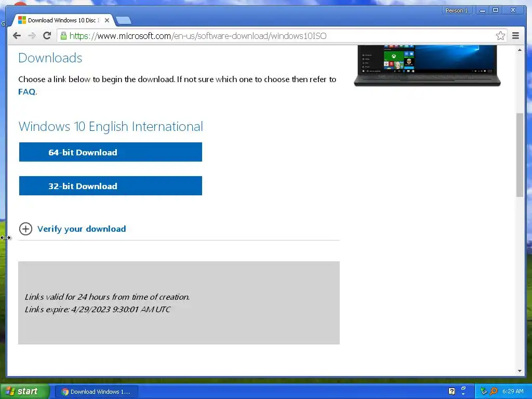Start the 32-bit Download

click(x=111, y=185)
